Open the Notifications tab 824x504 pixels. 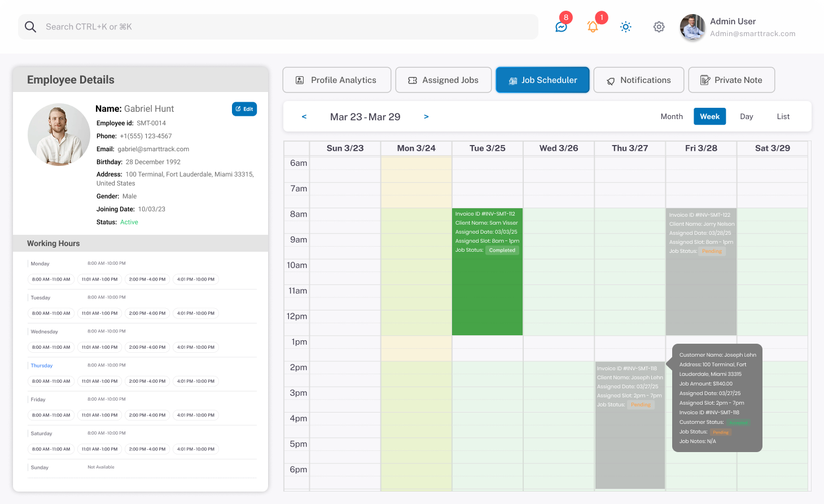coord(638,80)
